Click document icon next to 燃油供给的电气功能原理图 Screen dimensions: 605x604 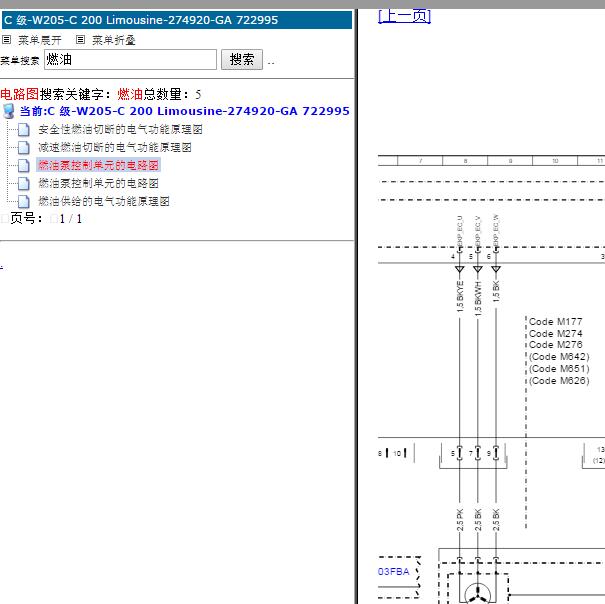[24, 201]
